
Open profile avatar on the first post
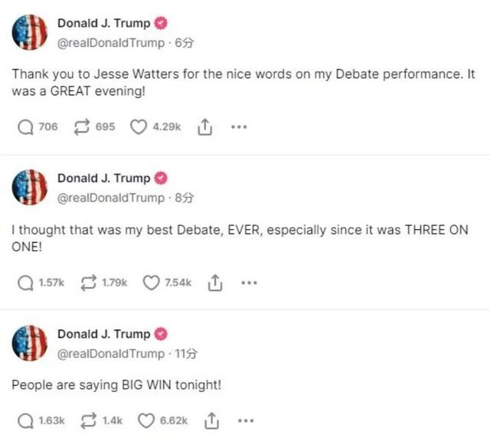[x=29, y=34]
